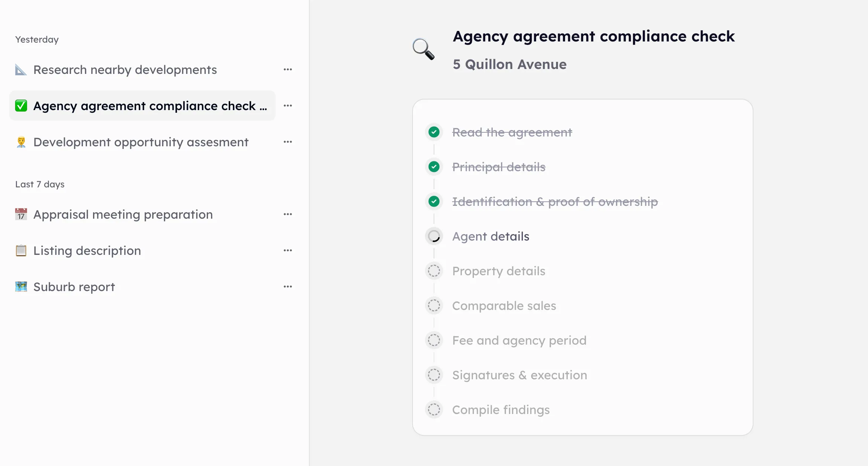Click the clipboard icon beside Listing description
Screen dimensions: 868x466
coord(21,250)
